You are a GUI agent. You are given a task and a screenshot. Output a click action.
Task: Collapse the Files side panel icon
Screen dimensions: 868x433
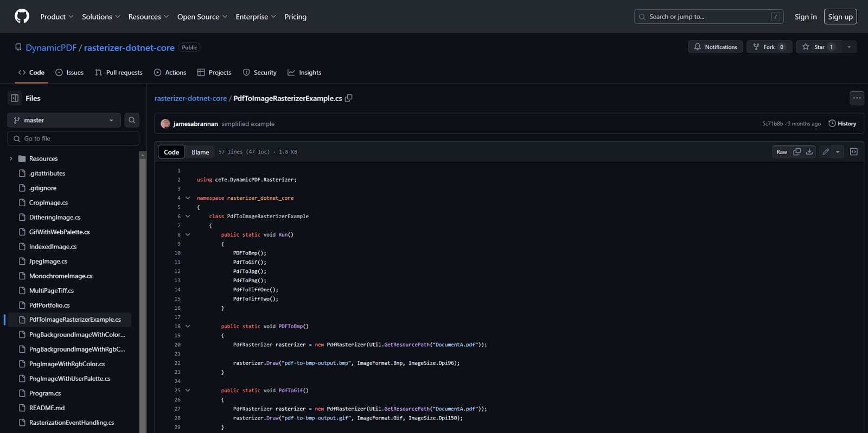click(15, 98)
